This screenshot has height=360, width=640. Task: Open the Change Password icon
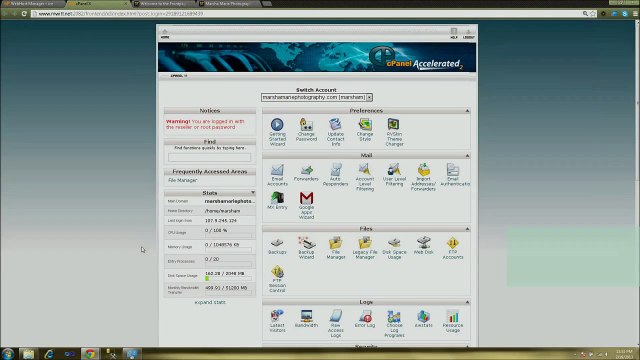306,124
